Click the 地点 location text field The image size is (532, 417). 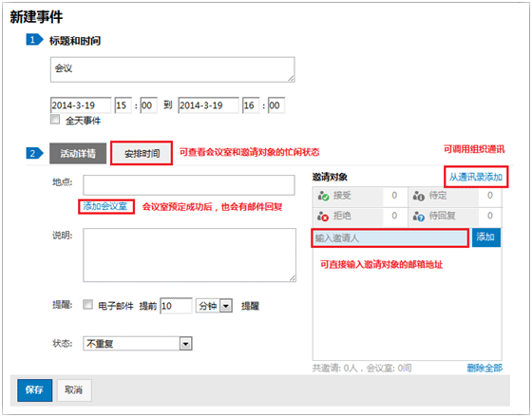tap(189, 185)
